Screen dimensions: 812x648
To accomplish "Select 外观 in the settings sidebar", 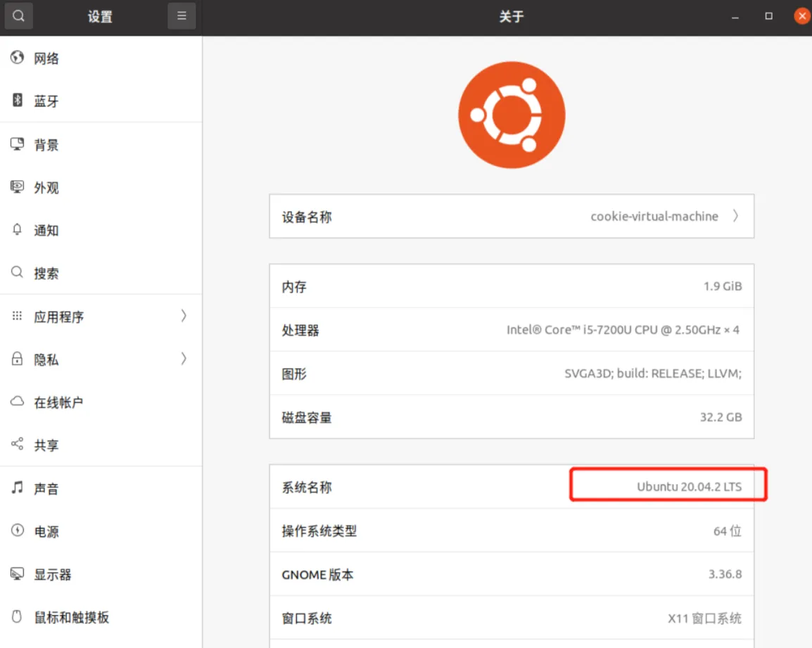I will 101,187.
